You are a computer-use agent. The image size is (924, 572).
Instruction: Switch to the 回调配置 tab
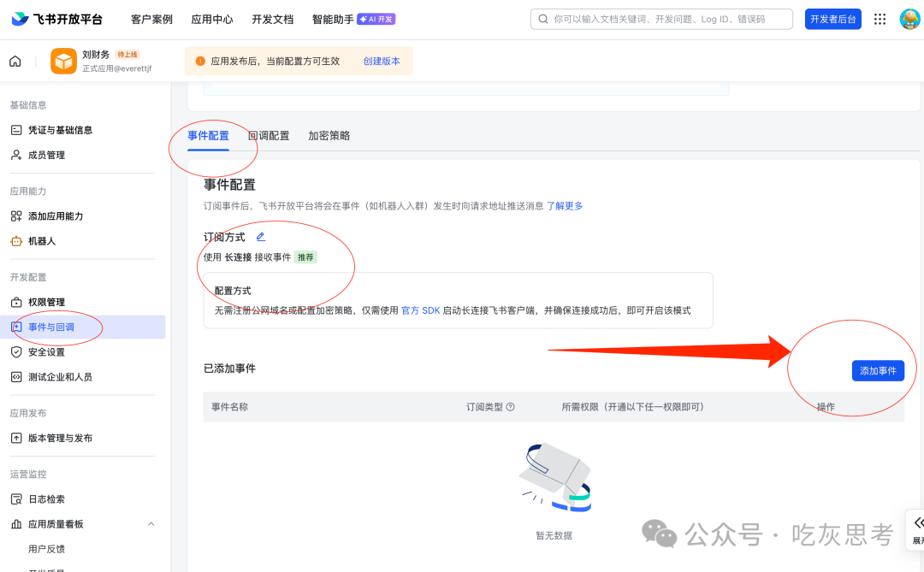[x=269, y=135]
